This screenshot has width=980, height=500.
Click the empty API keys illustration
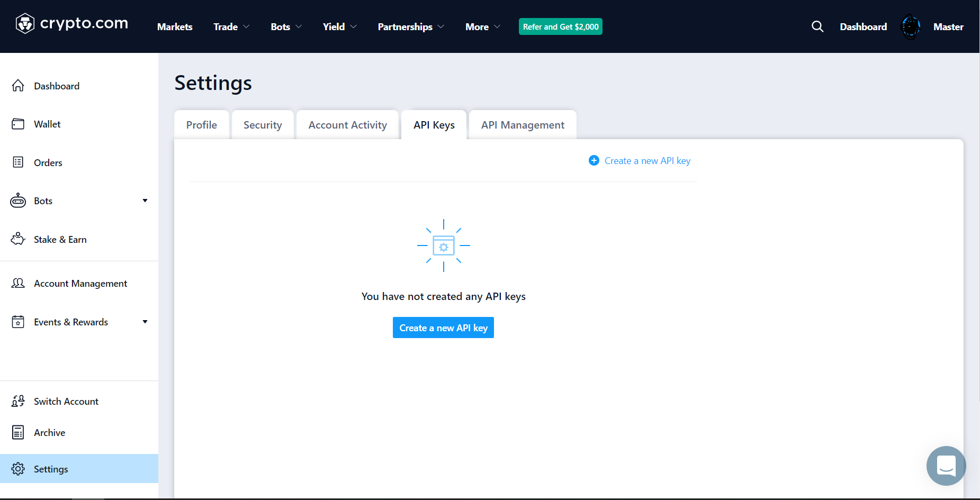click(444, 246)
